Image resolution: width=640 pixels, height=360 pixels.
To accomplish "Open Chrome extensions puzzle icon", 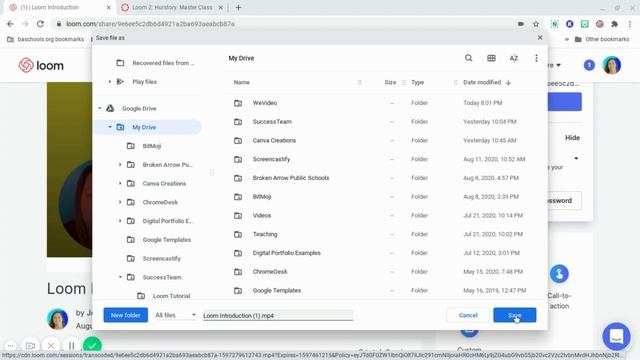I will (x=614, y=24).
